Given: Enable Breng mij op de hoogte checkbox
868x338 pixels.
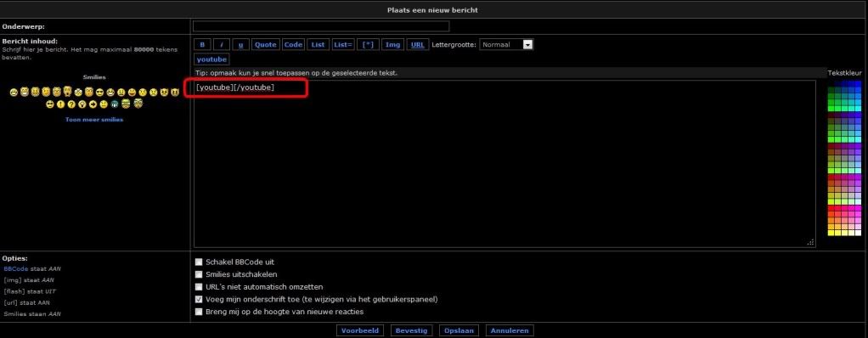Looking at the screenshot, I should 199,312.
